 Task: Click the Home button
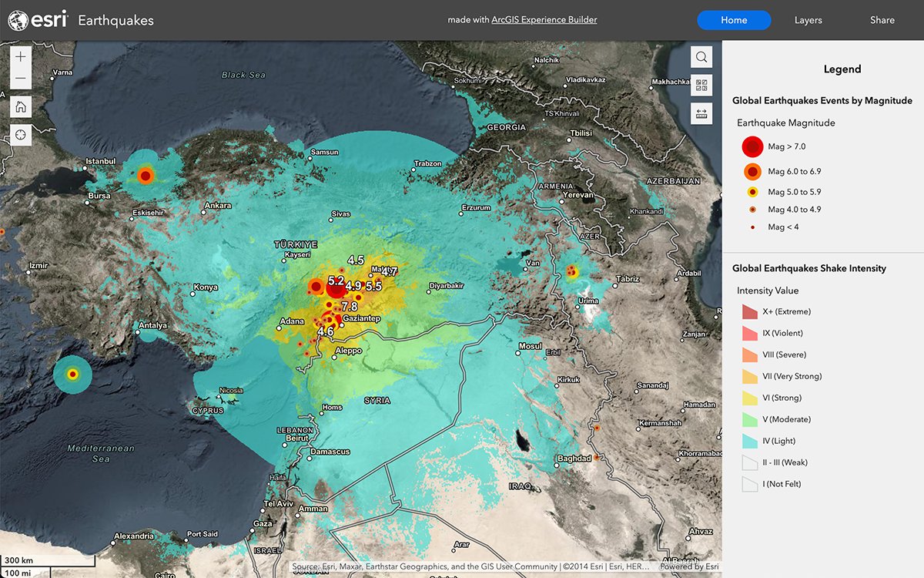pyautogui.click(x=734, y=20)
